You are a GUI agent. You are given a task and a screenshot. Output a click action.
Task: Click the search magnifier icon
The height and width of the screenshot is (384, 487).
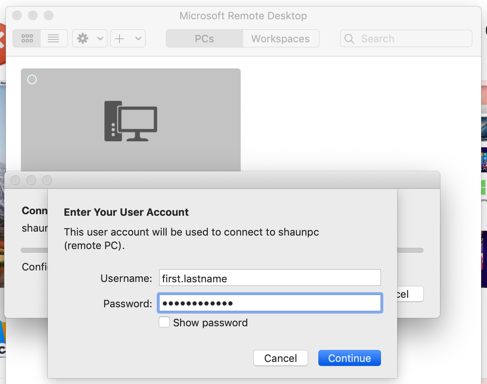(349, 39)
